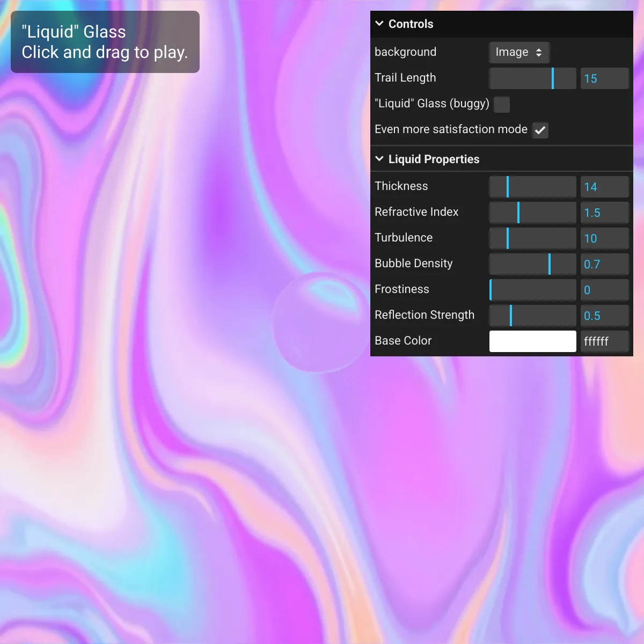Open the background Image dropdown

519,52
